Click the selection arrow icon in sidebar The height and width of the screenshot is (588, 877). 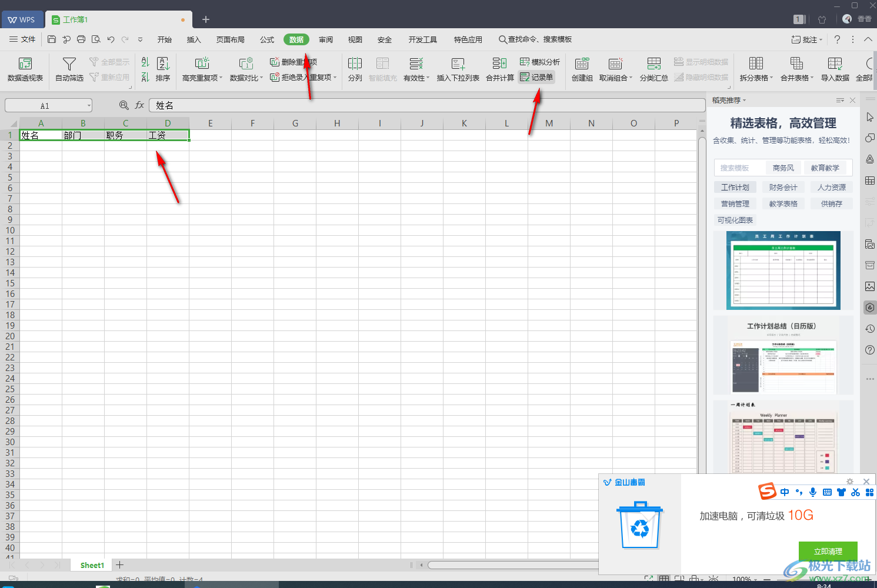(870, 117)
